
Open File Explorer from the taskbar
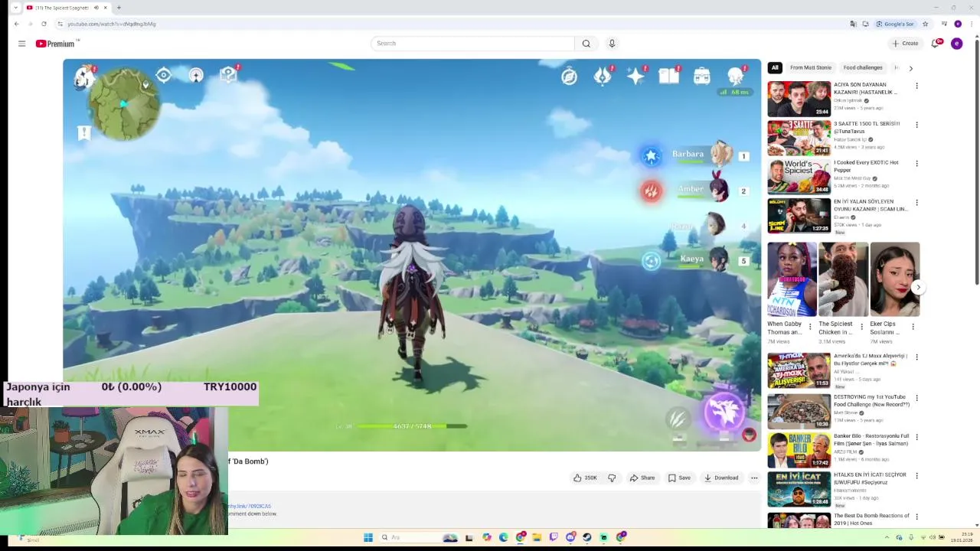pos(537,537)
